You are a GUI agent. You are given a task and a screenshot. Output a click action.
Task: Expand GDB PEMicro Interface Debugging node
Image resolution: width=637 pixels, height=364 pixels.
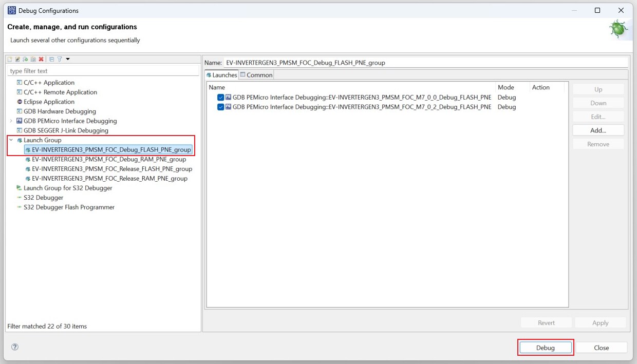coord(11,121)
